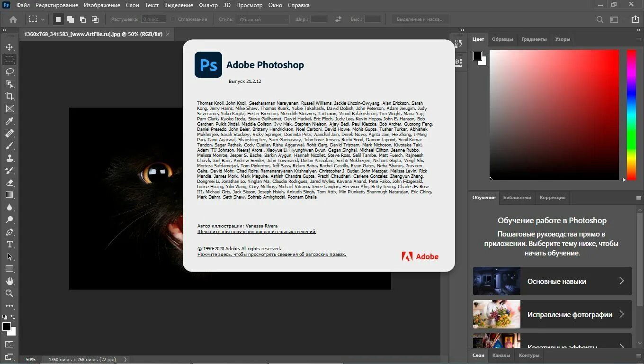Select the History Brush tool
This screenshot has width=644, height=364.
(9, 170)
